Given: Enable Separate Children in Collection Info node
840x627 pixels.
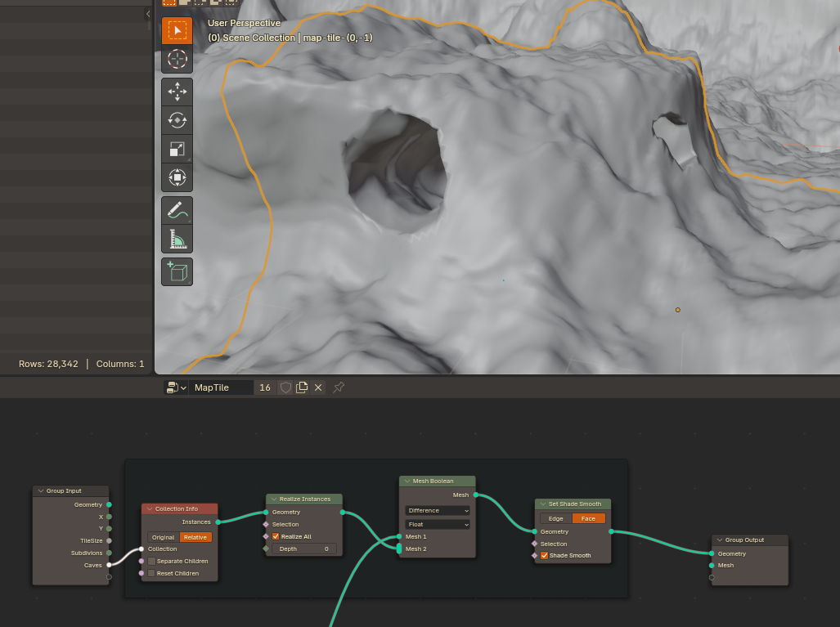Looking at the screenshot, I should pyautogui.click(x=152, y=561).
